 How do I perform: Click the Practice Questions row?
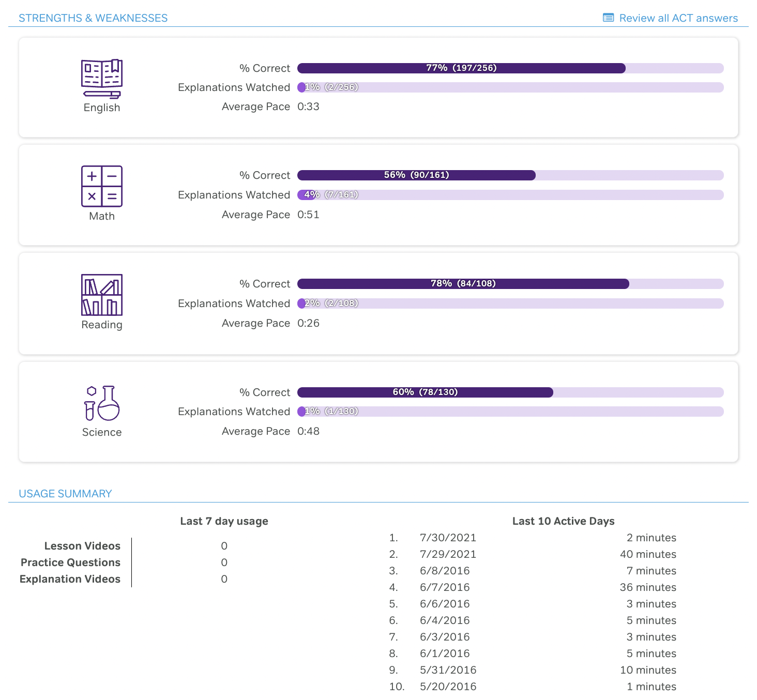click(70, 562)
